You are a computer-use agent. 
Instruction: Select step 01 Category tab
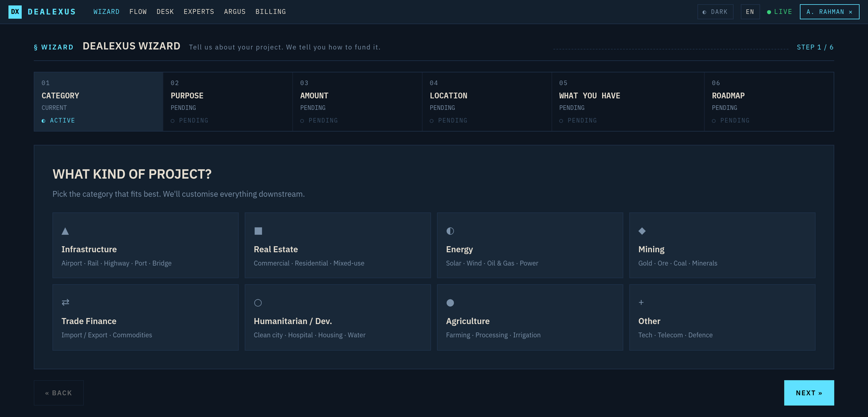[99, 102]
